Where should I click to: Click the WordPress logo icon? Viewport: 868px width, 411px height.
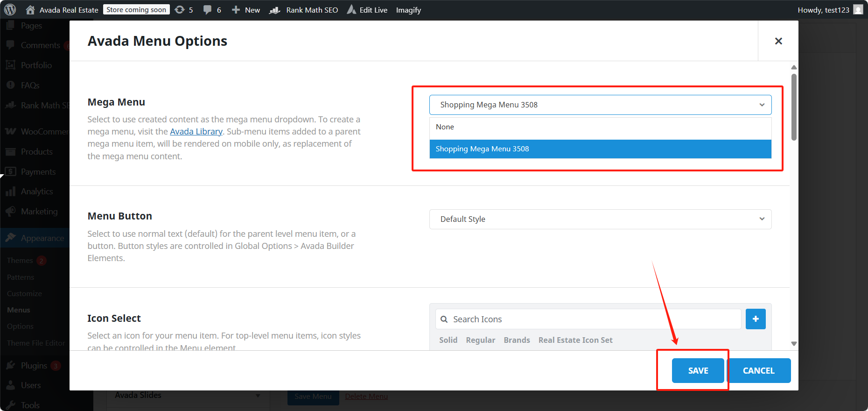[x=10, y=10]
